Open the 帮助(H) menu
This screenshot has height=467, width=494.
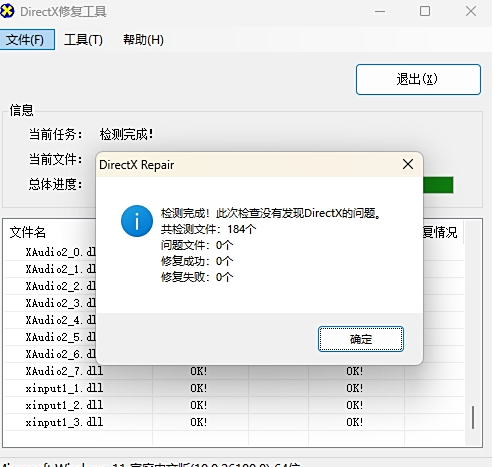click(x=143, y=40)
